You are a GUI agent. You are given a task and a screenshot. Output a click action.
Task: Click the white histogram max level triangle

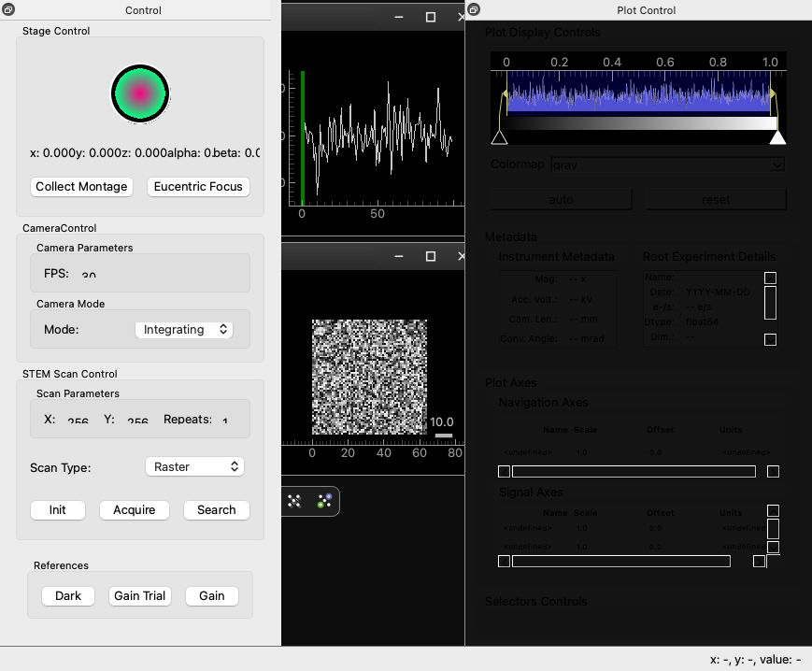point(776,138)
